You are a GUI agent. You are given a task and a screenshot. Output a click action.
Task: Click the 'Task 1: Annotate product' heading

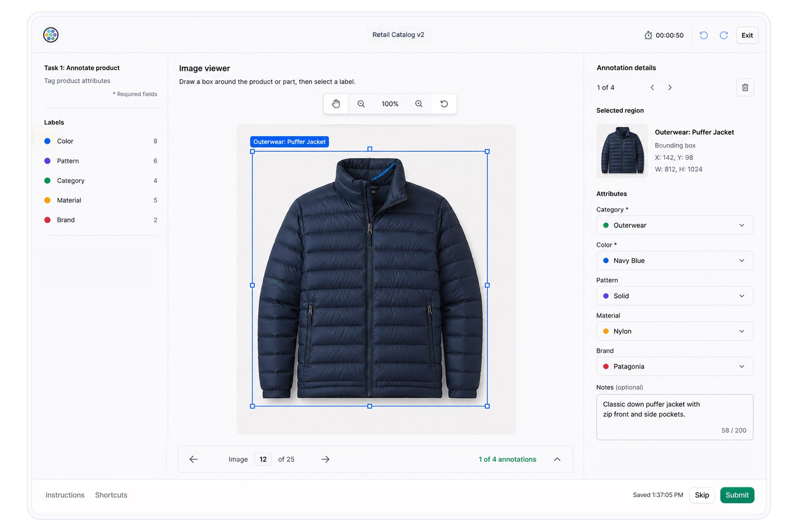pyautogui.click(x=82, y=68)
